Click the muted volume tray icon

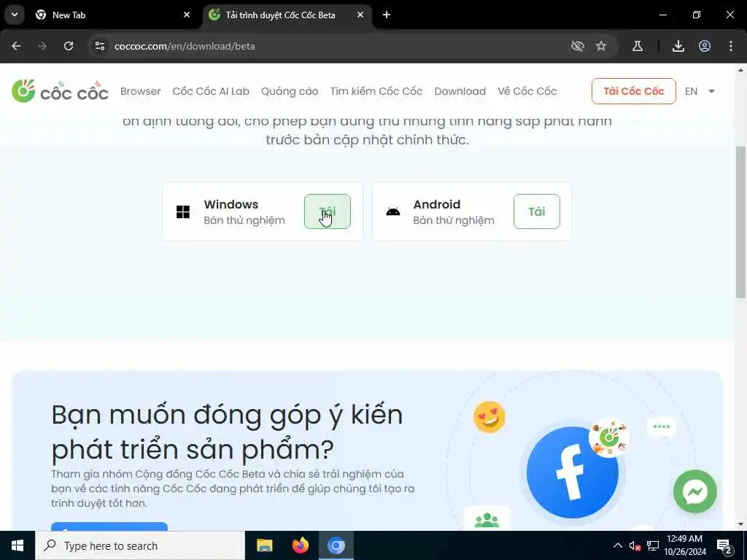[x=635, y=545]
